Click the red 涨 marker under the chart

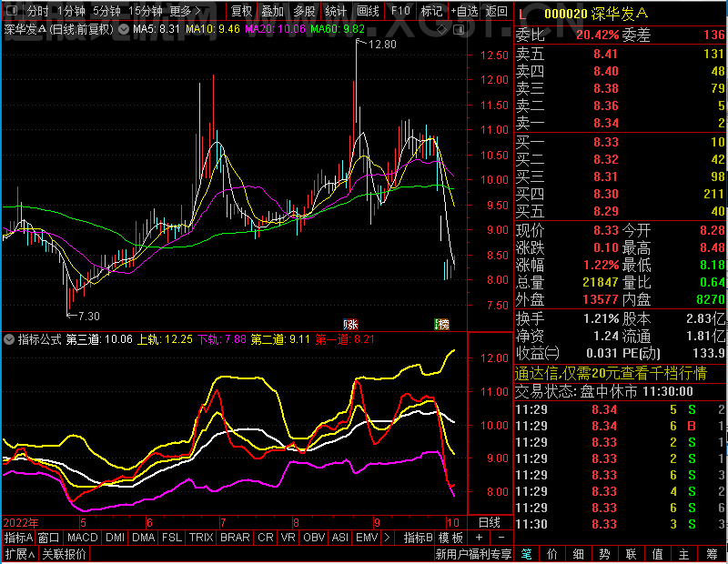350,324
